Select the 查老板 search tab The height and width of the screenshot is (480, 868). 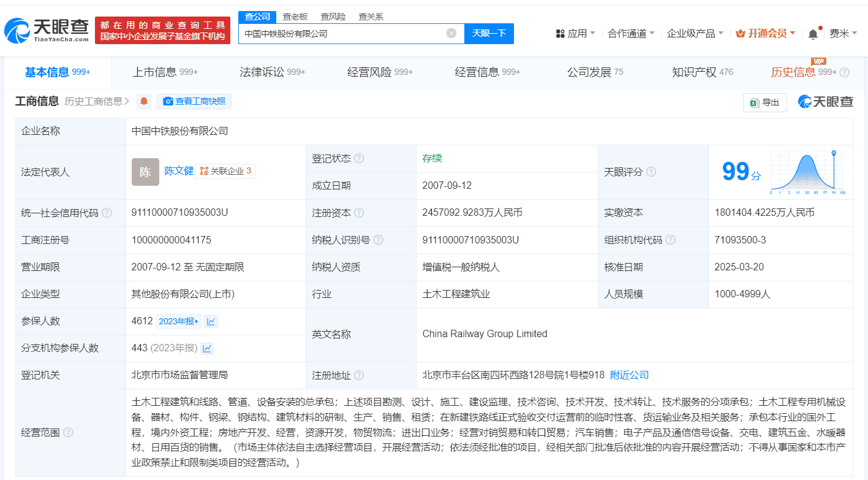[x=295, y=17]
